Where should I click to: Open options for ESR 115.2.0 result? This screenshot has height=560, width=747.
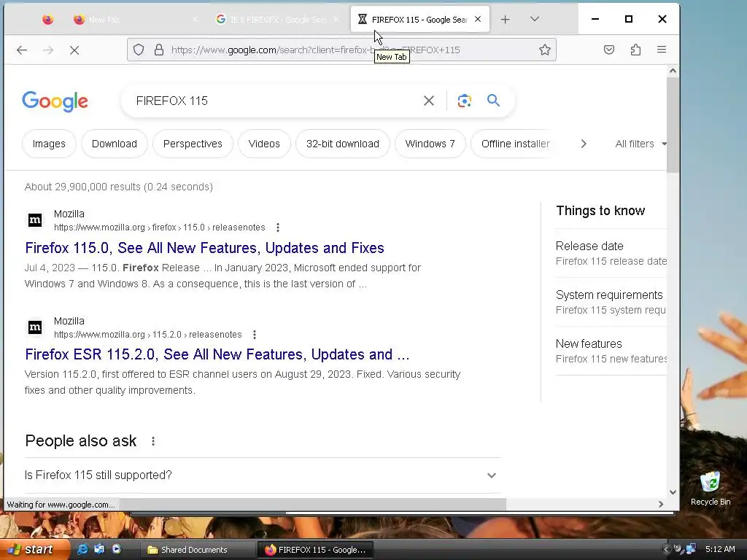pos(255,335)
